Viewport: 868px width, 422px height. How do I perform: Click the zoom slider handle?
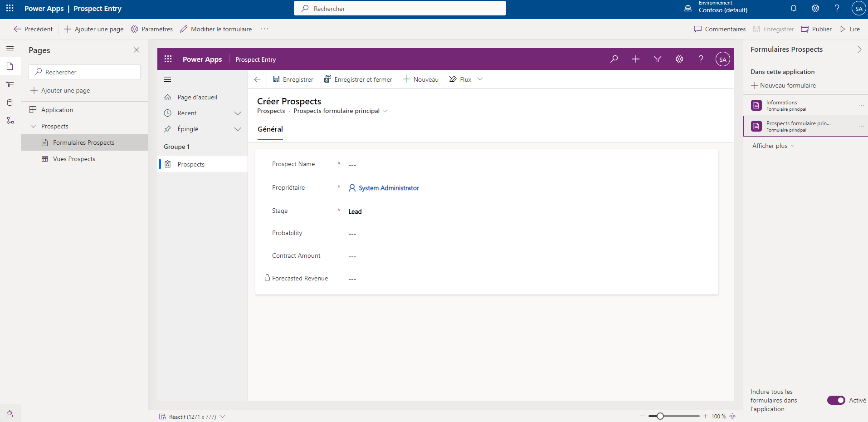point(660,416)
